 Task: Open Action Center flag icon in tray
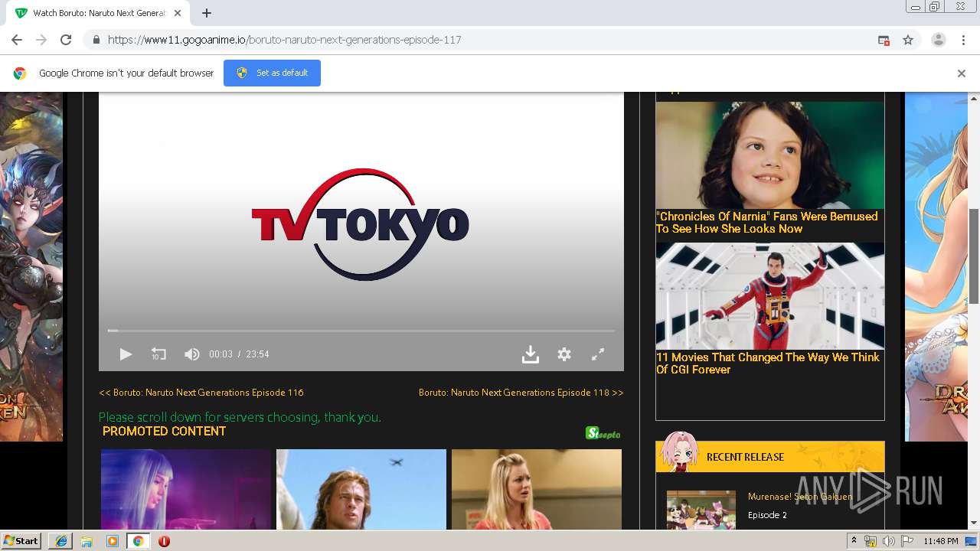(x=907, y=541)
